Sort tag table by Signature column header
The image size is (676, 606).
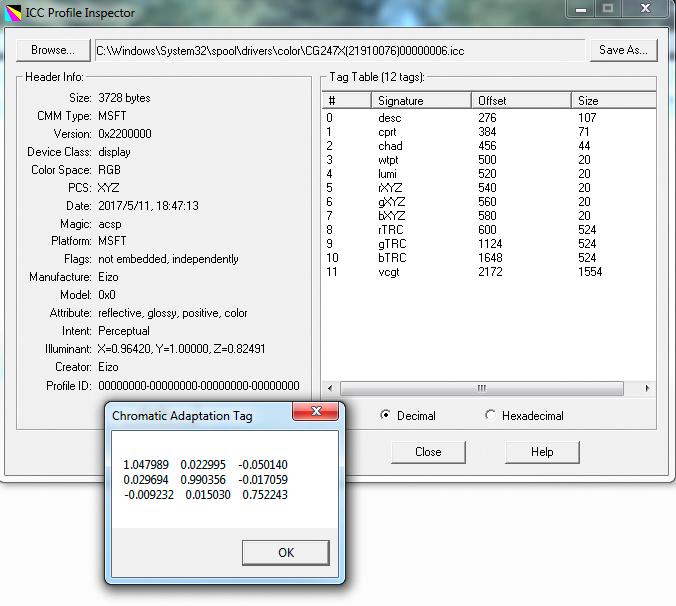[421, 100]
